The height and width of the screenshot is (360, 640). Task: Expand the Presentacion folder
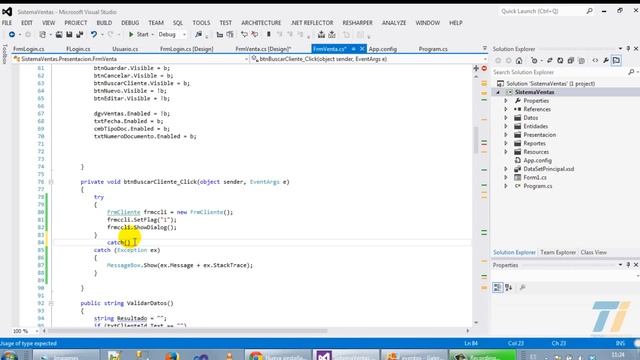pyautogui.click(x=506, y=135)
